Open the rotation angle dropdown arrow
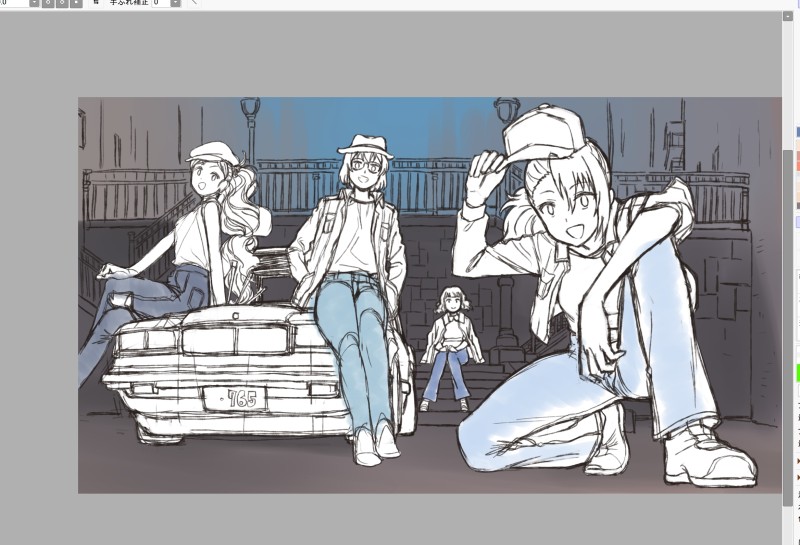The image size is (800, 545). [34, 3]
